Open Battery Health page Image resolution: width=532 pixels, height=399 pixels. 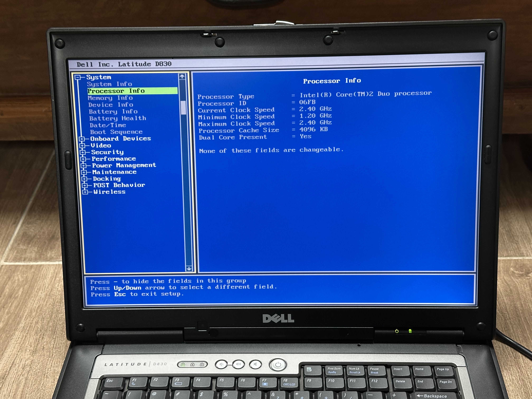pos(118,118)
